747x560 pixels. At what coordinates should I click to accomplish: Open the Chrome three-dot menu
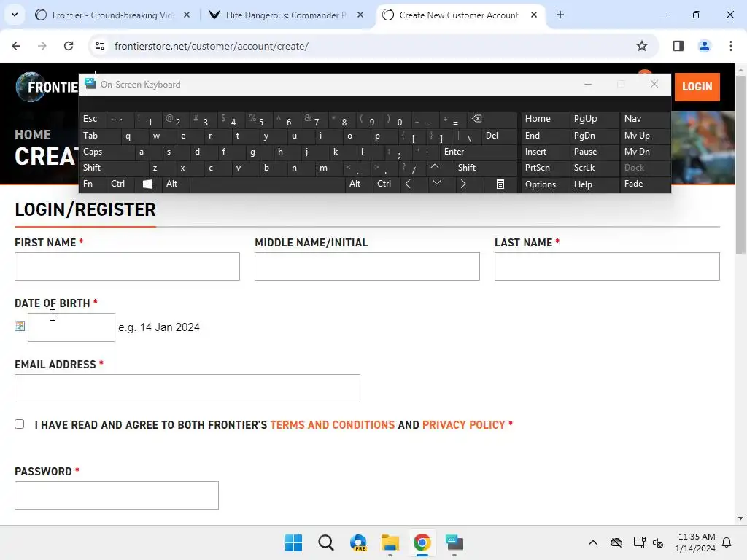pos(730,46)
